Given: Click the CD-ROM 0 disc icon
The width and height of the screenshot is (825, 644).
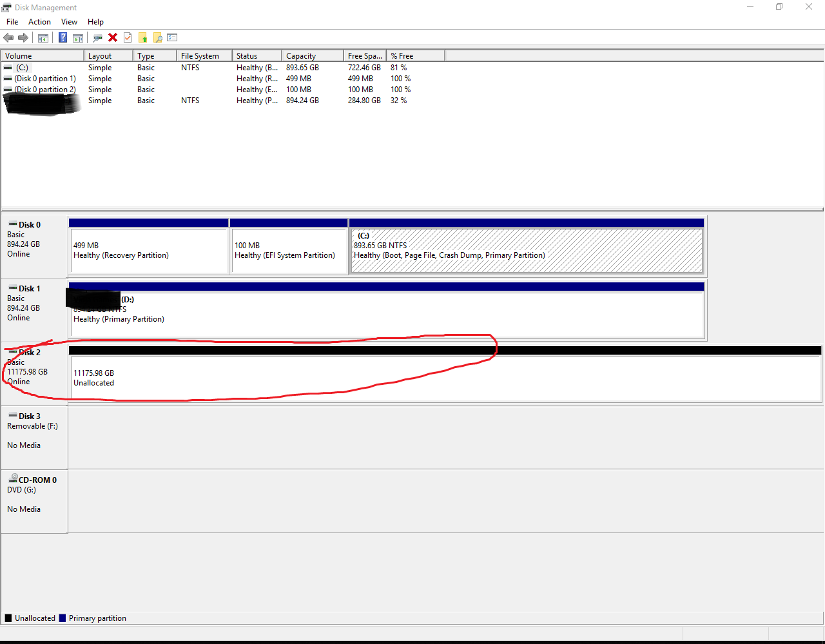Looking at the screenshot, I should coord(14,479).
